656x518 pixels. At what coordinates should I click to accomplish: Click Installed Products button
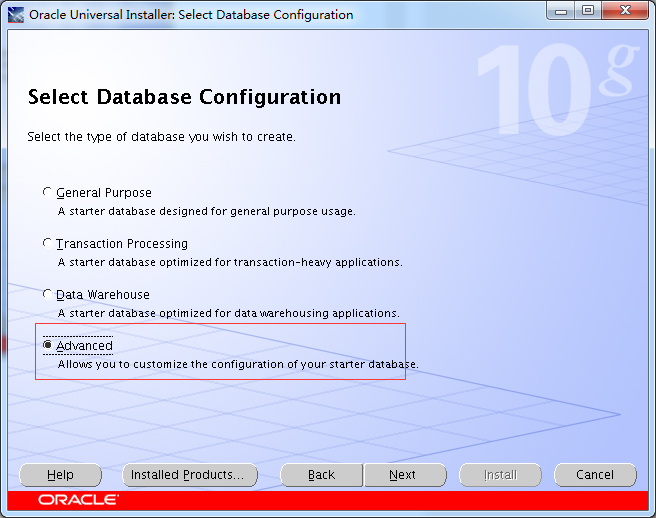pos(190,475)
